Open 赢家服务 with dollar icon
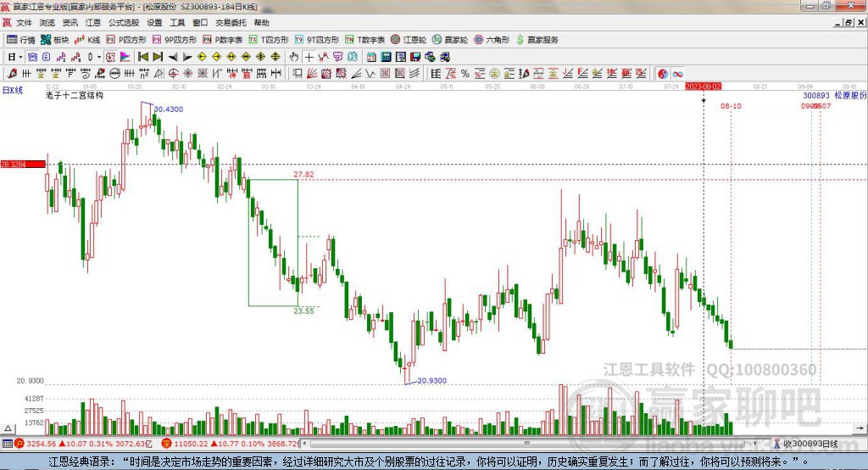The image size is (868, 470). (x=537, y=40)
